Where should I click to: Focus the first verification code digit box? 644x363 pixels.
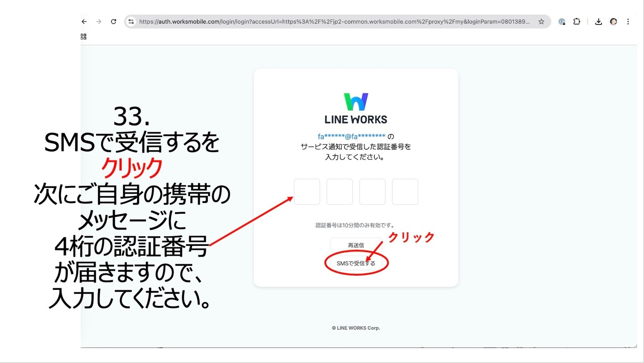[x=307, y=192]
